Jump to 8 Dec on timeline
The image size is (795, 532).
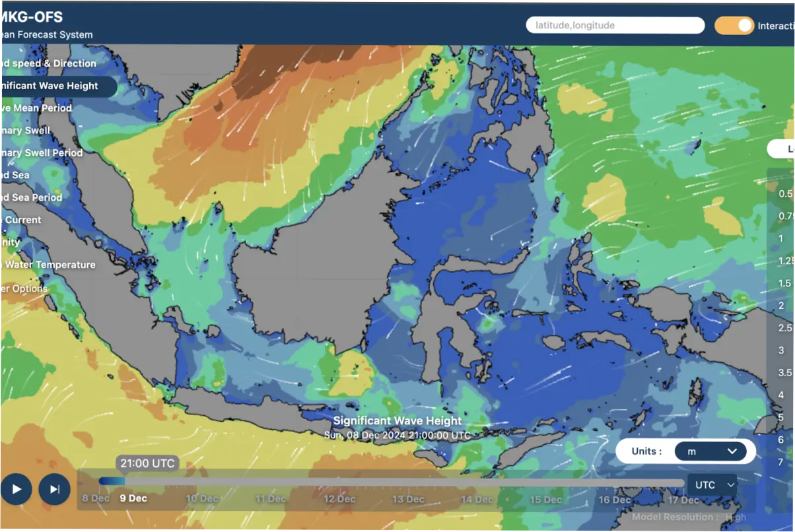[96, 498]
